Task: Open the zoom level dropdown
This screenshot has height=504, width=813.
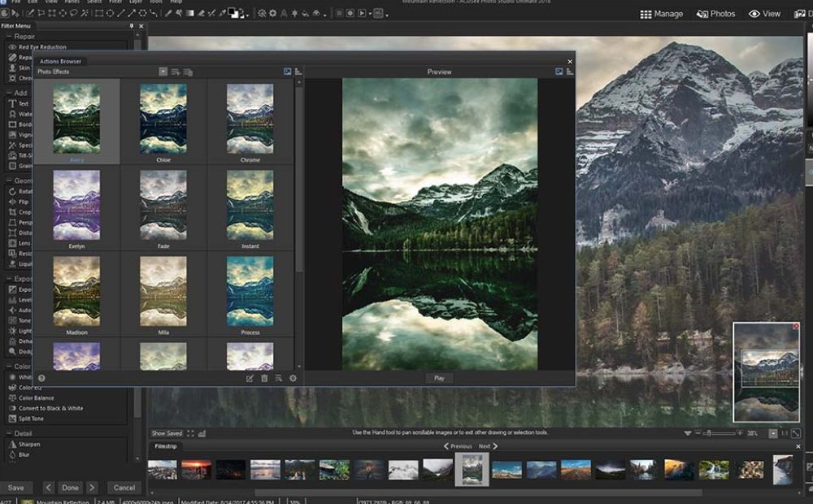Action: point(773,433)
